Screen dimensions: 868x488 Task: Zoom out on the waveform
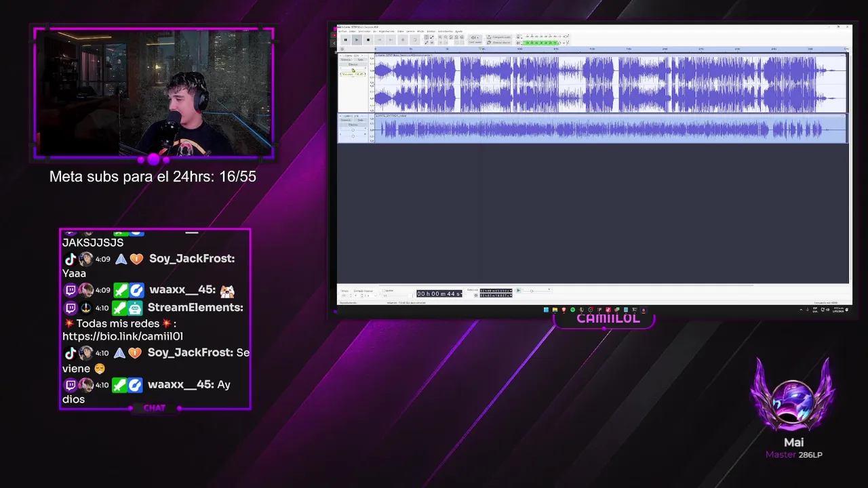446,37
